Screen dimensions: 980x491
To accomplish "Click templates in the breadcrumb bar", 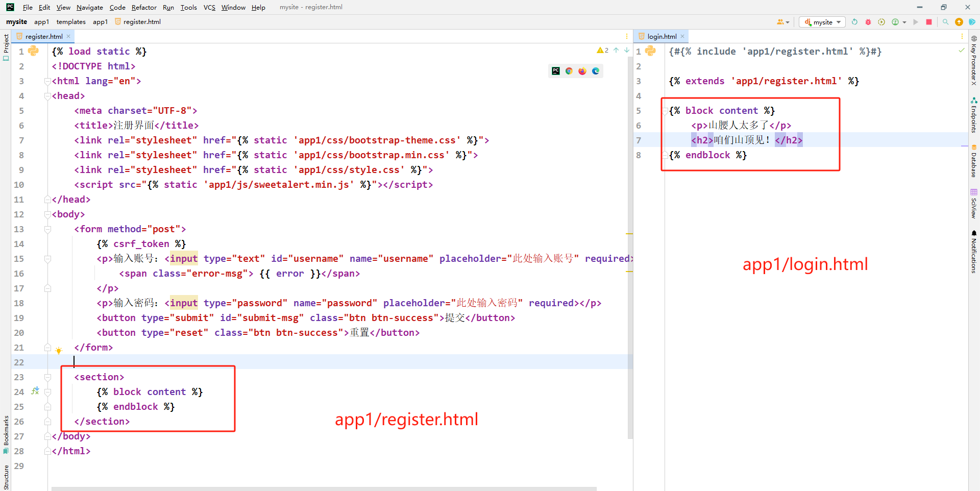I will point(71,22).
